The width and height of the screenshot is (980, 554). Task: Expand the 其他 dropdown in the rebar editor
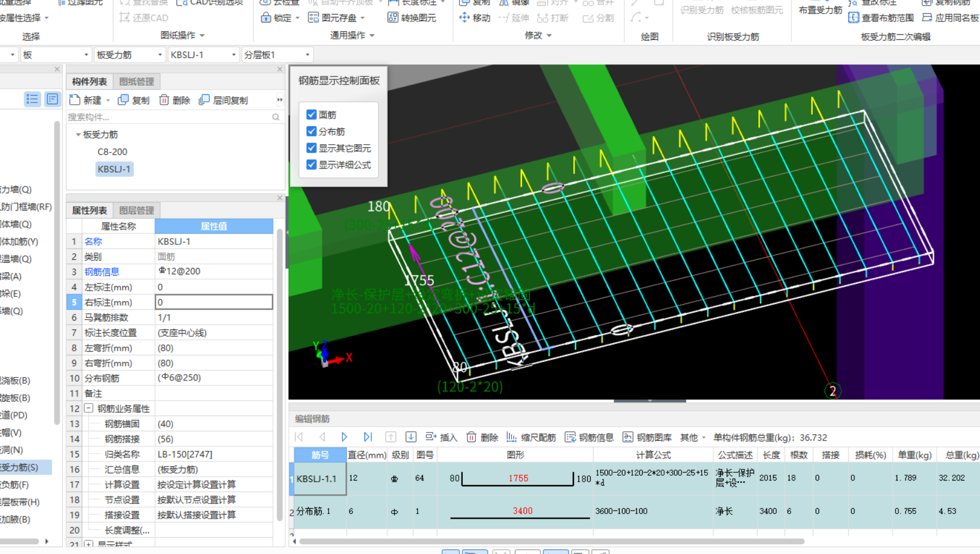pos(704,438)
